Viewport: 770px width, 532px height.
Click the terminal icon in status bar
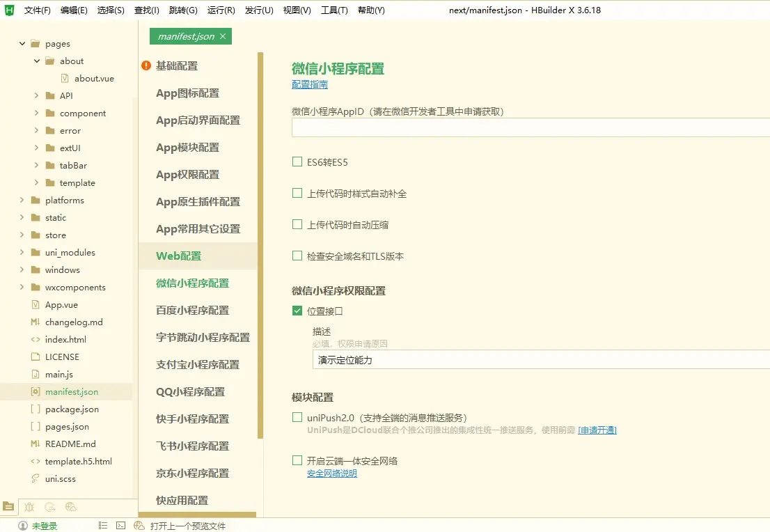[x=120, y=526]
